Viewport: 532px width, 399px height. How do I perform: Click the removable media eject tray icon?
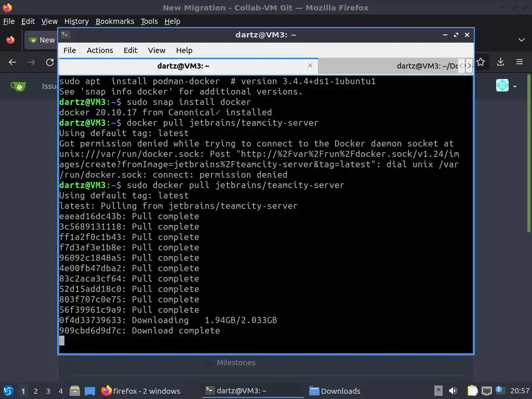tap(438, 391)
